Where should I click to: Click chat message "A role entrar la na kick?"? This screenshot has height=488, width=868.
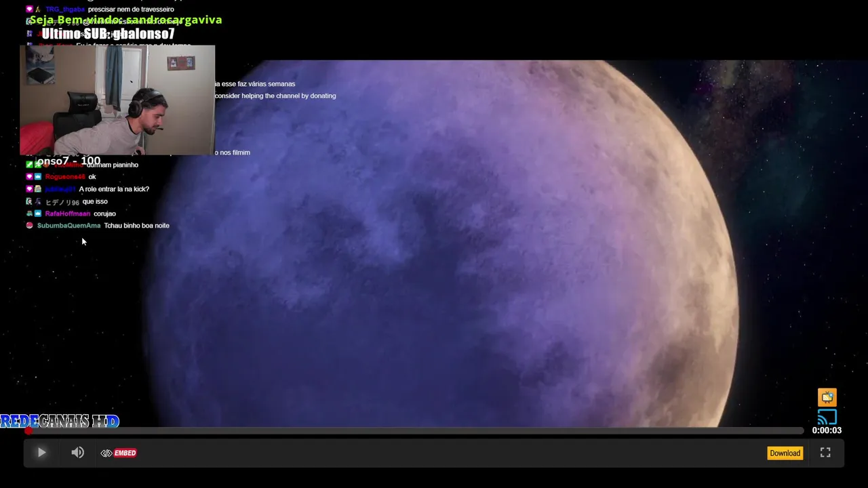coord(114,189)
